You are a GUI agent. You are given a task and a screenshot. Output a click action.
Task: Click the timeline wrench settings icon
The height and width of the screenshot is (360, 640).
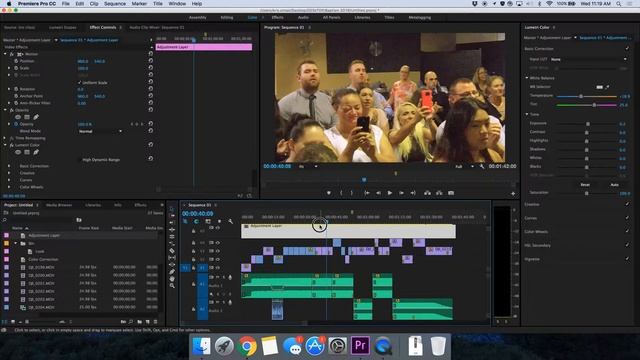231,221
